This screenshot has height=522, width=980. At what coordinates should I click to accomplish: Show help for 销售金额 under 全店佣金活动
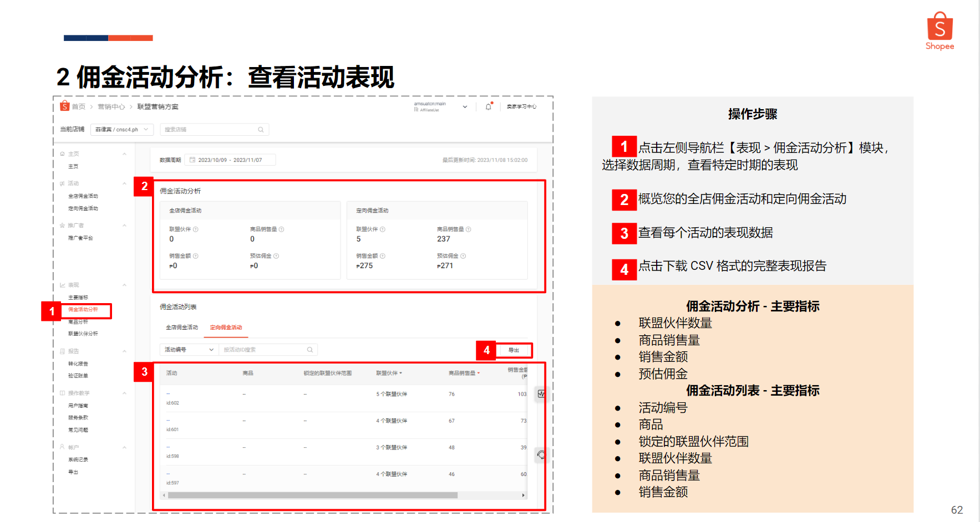[196, 256]
